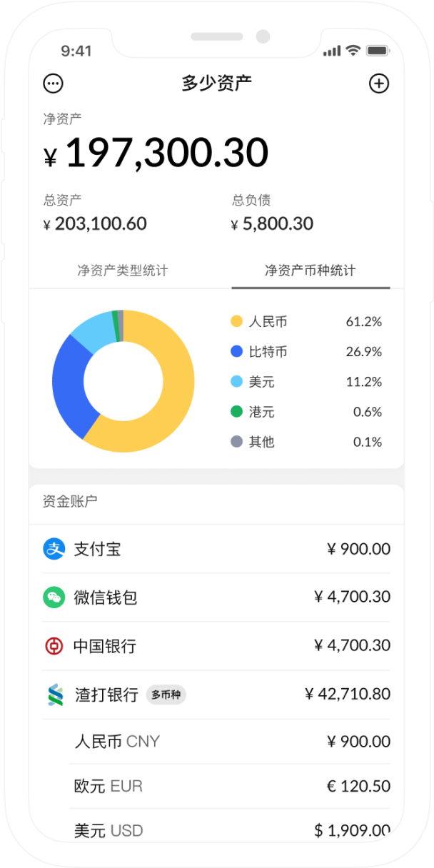
Task: Click the blue 比特币 legend dot
Action: (237, 352)
